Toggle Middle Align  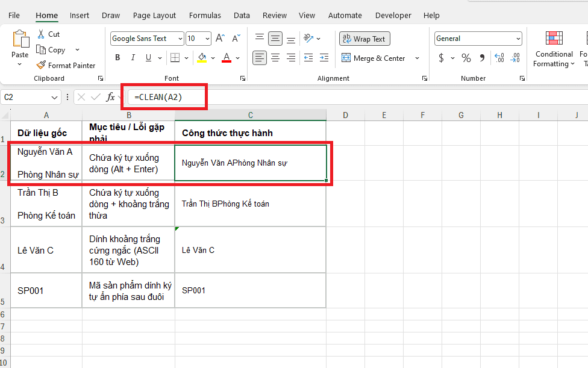click(275, 38)
